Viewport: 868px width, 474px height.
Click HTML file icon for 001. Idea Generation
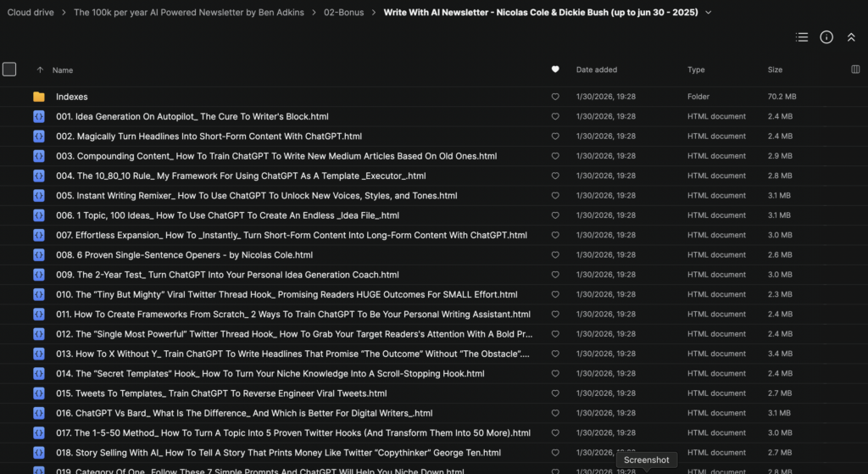pos(39,117)
